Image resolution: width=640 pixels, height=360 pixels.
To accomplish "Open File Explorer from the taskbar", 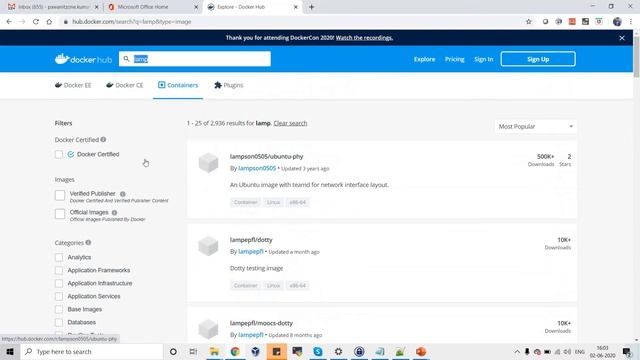I will click(x=214, y=351).
